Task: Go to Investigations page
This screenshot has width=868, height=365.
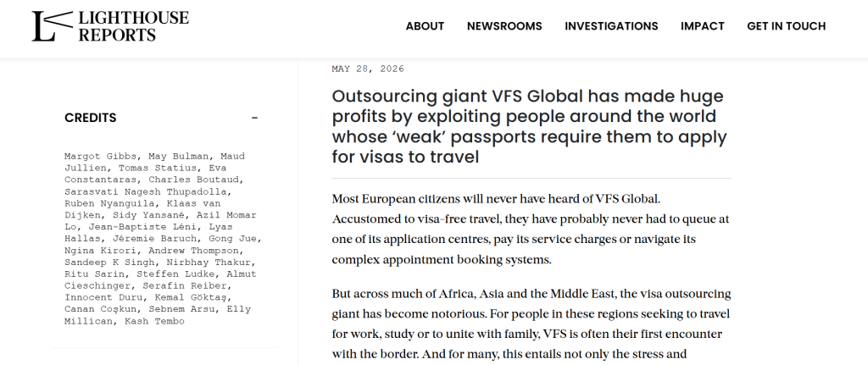Action: coord(611,26)
